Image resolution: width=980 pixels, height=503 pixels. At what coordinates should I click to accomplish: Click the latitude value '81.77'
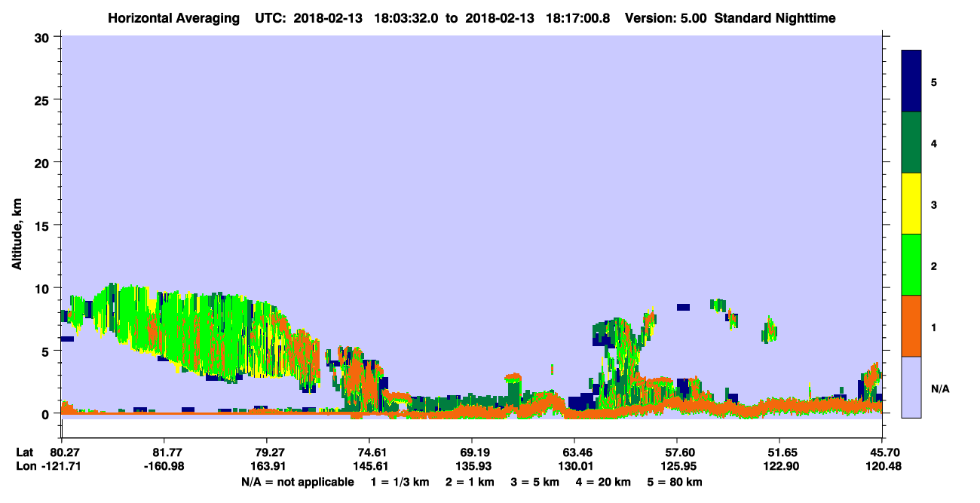[x=164, y=452]
